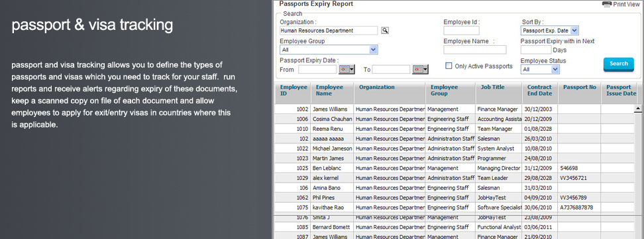Select the aaaaa aaaaa name cell
Screen dimensions: 644x239
coord(332,139)
